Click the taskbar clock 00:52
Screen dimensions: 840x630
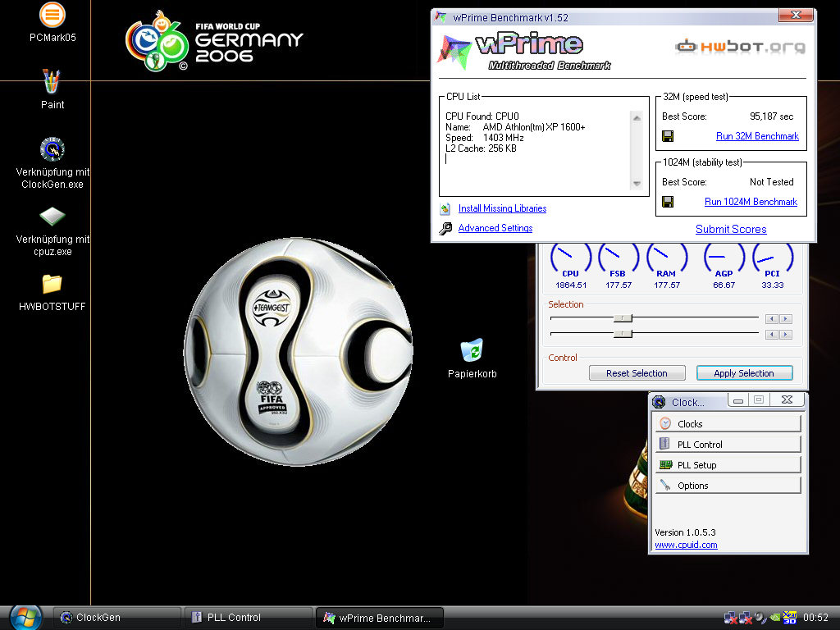(x=815, y=618)
